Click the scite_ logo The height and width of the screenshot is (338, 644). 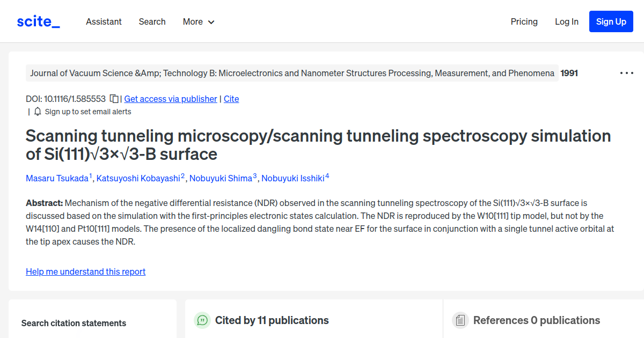pos(38,21)
